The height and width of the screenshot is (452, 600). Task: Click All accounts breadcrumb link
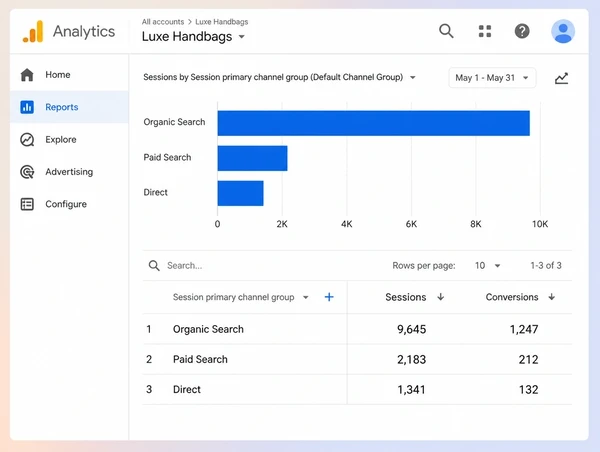[163, 22]
